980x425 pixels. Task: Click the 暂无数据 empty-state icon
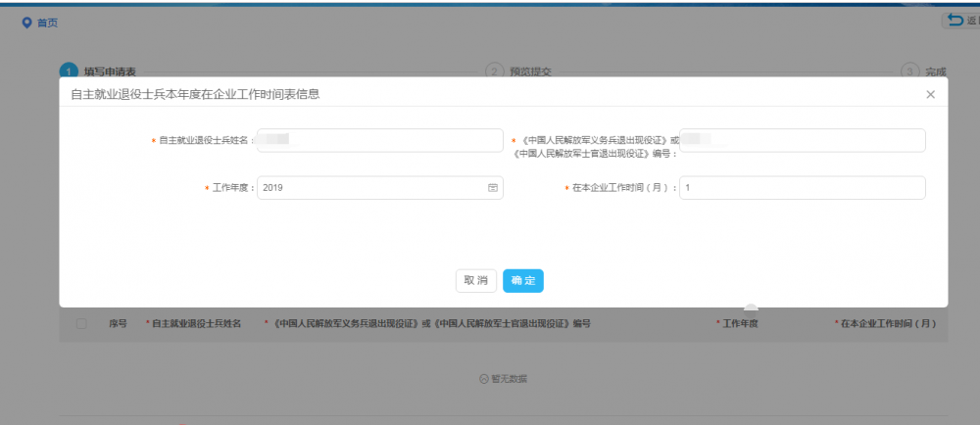484,378
